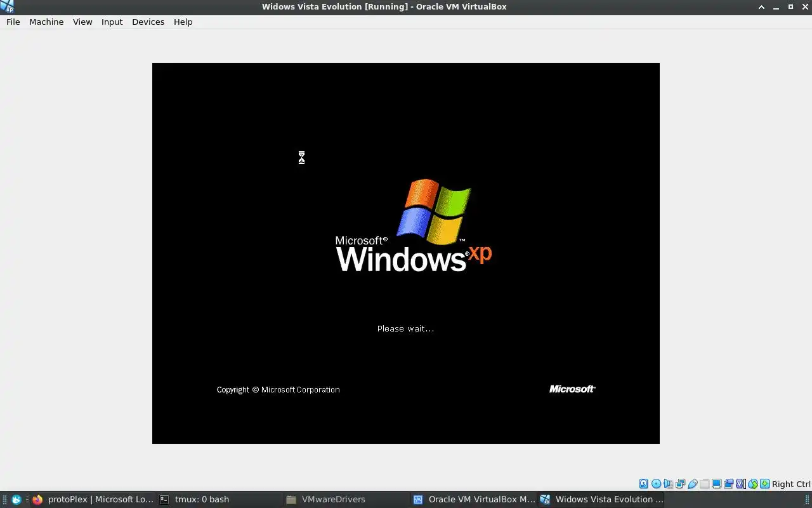Image resolution: width=812 pixels, height=508 pixels.
Task: Click the keyboard capture arrow icon
Action: point(764,484)
